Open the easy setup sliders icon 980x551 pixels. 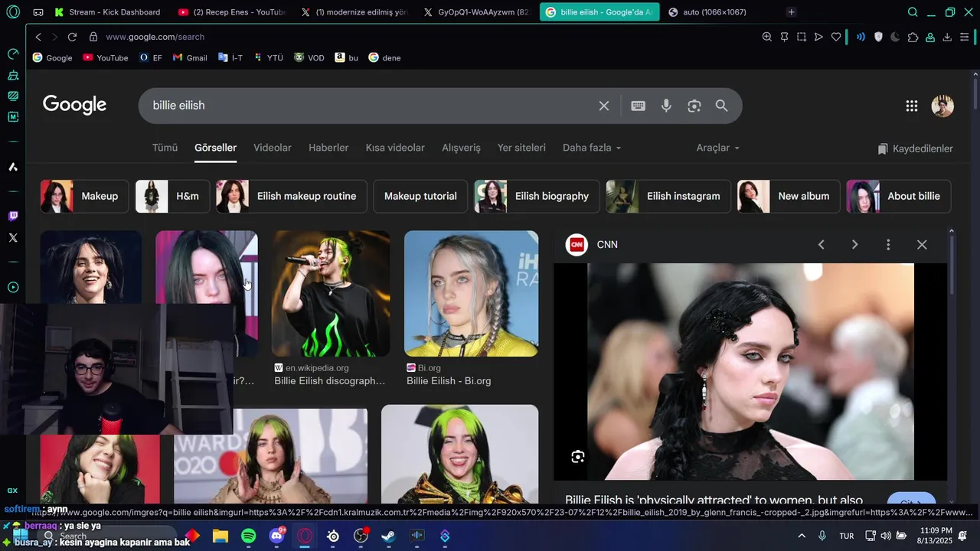pyautogui.click(x=965, y=37)
